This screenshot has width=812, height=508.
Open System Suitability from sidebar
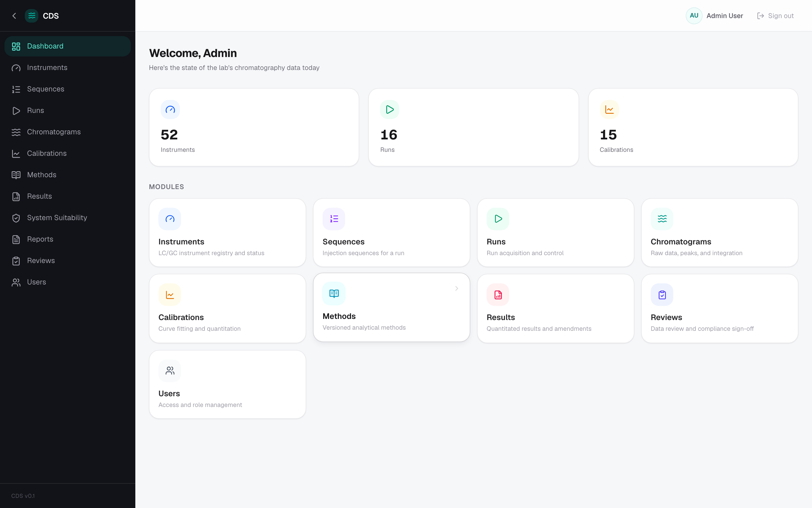point(68,218)
